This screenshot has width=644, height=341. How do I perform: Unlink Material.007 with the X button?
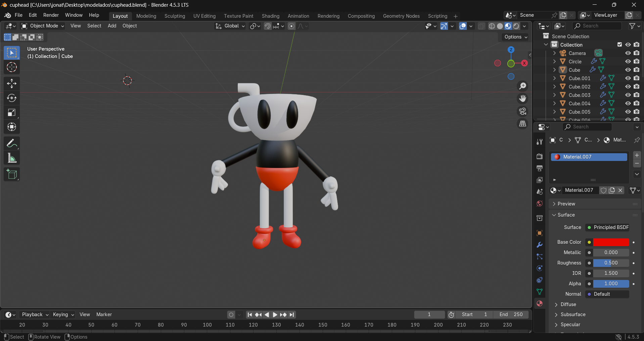(620, 190)
